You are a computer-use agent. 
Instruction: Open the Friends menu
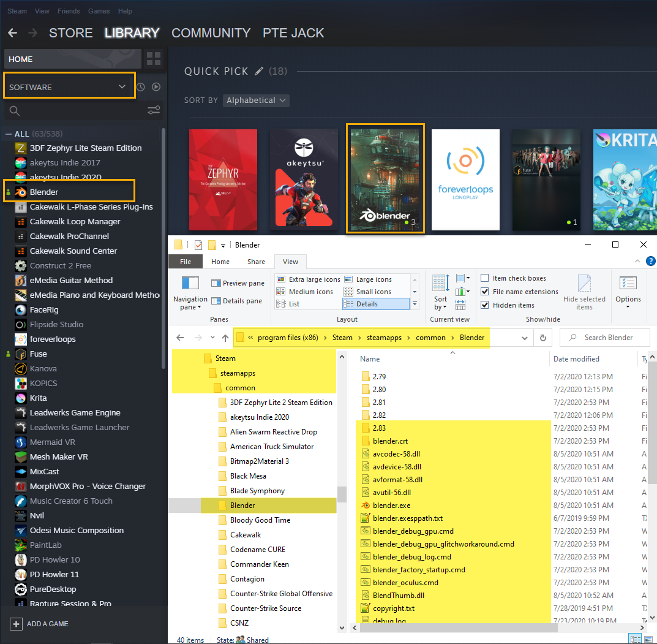tap(69, 11)
